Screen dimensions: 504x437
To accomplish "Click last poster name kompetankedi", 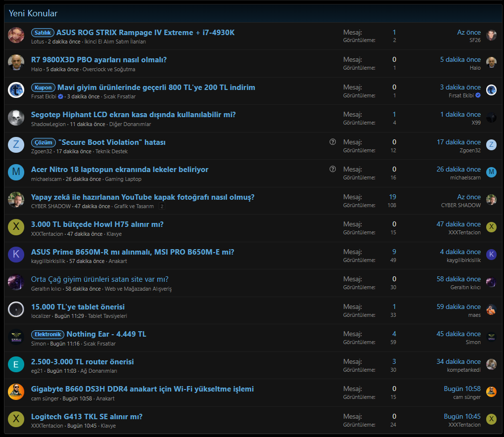I will coord(464,370).
